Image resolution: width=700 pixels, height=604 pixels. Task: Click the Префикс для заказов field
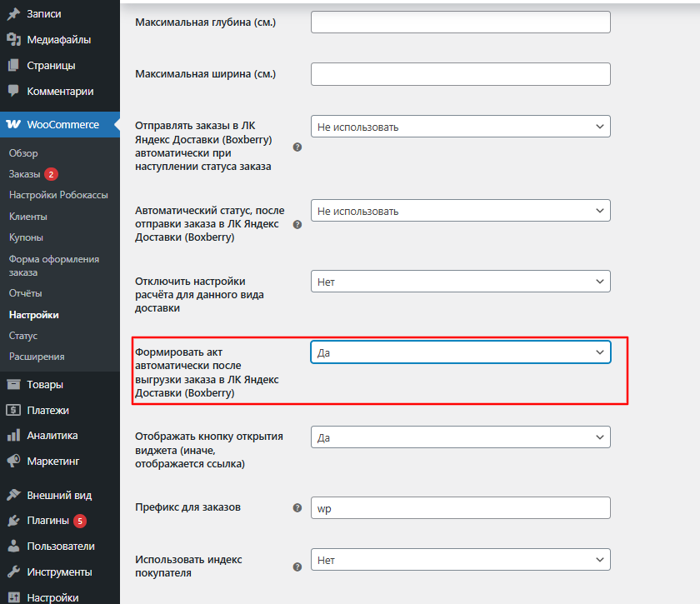(x=460, y=508)
